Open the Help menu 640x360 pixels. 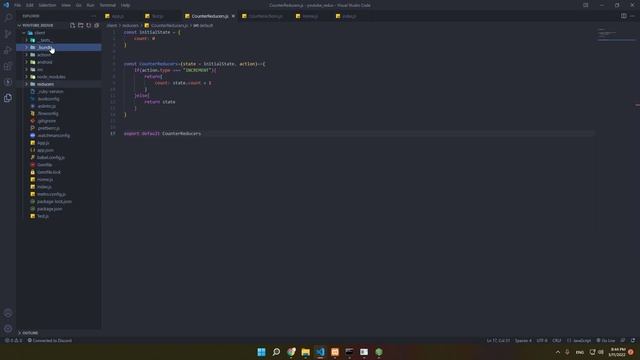125,5
